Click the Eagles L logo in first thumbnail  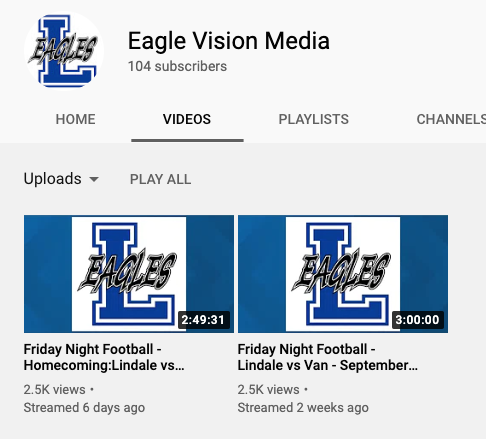pyautogui.click(x=129, y=274)
